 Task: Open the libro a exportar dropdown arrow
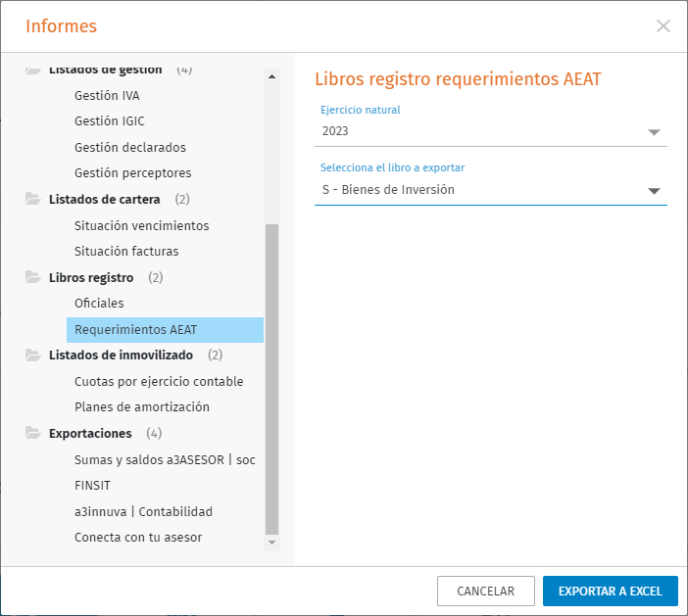[x=654, y=191]
